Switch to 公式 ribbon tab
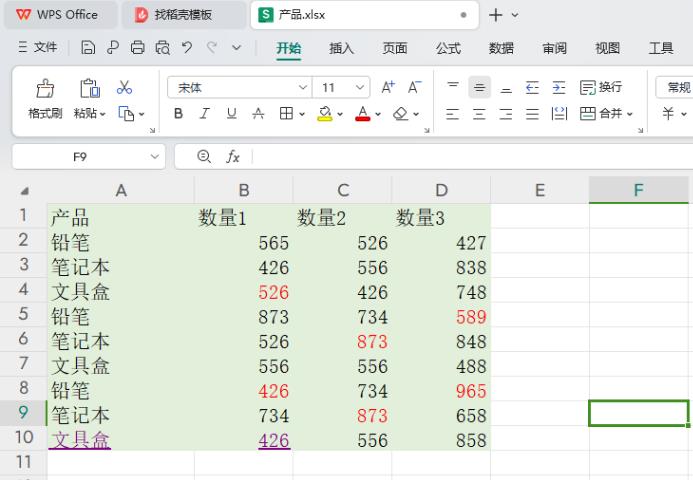 point(448,48)
